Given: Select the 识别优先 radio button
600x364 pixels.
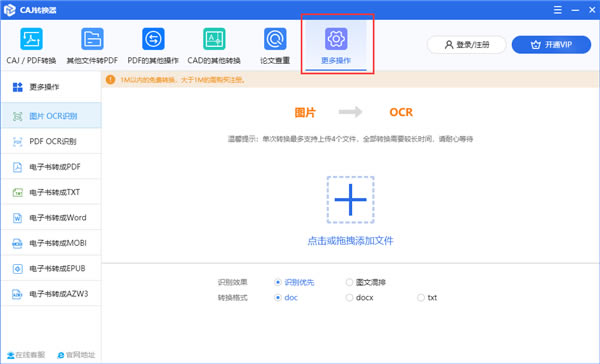Looking at the screenshot, I should [278, 282].
